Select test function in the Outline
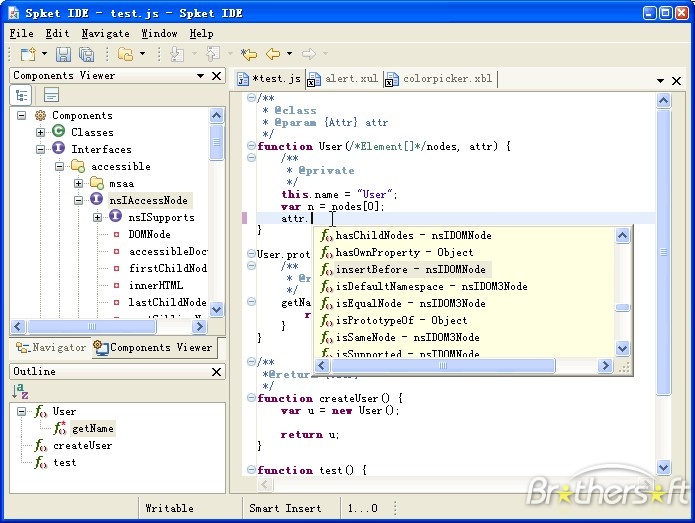This screenshot has width=695, height=523. pyautogui.click(x=65, y=462)
